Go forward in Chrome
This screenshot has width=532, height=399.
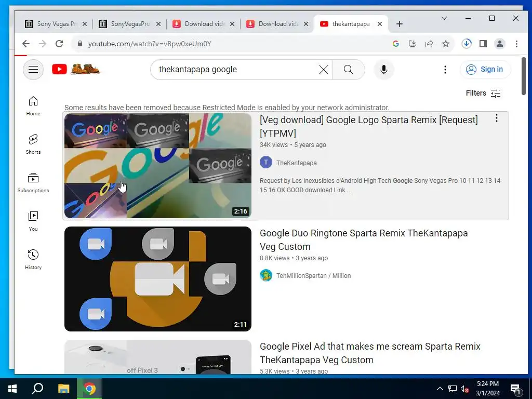(43, 44)
